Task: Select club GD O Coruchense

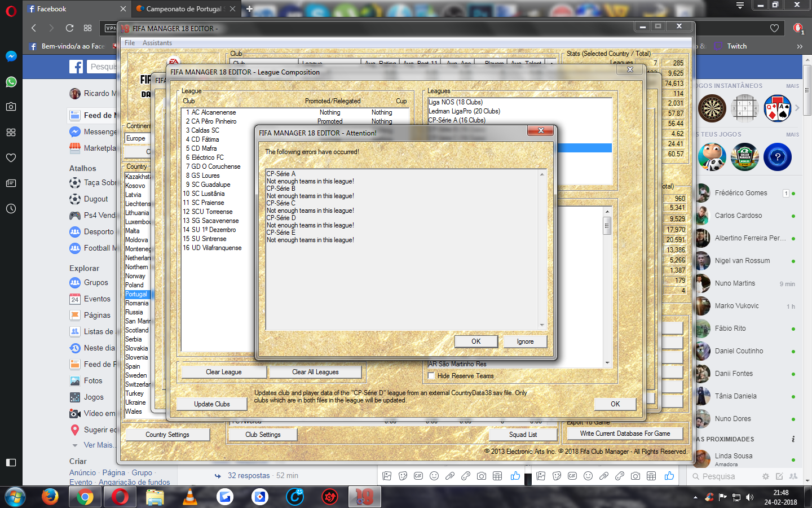Action: pyautogui.click(x=216, y=167)
